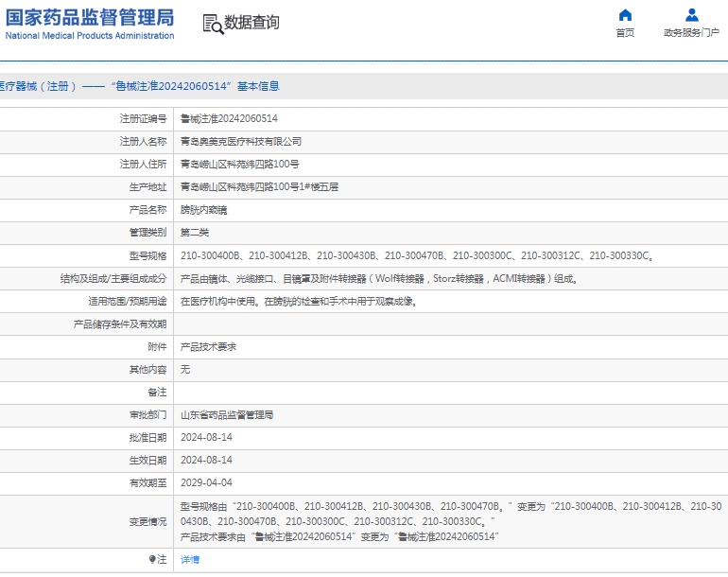
Task: Click the 审批部门 row label
Action: [147, 415]
